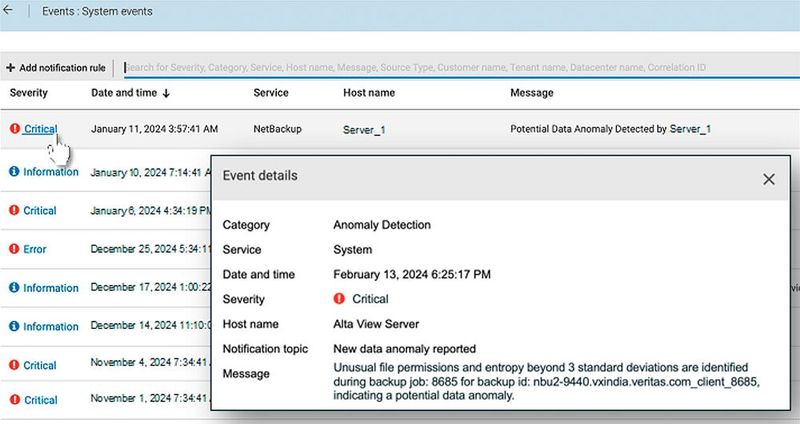
Task: Click the Message column header
Action: click(532, 93)
